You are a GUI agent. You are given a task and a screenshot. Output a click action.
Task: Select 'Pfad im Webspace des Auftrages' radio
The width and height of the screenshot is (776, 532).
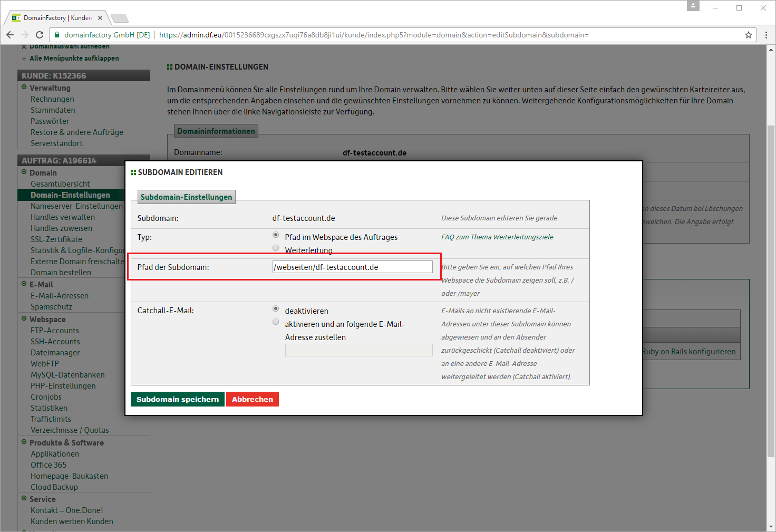[x=276, y=235]
